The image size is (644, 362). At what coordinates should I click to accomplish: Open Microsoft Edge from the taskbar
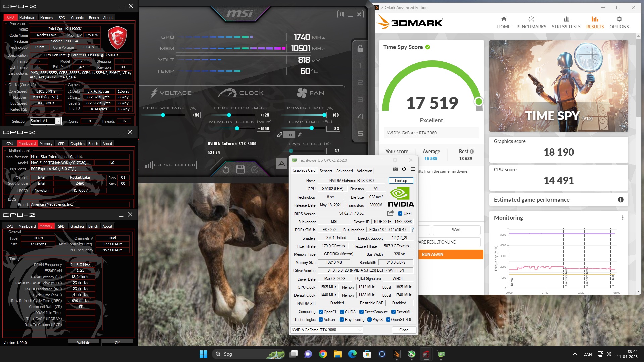[x=352, y=354]
